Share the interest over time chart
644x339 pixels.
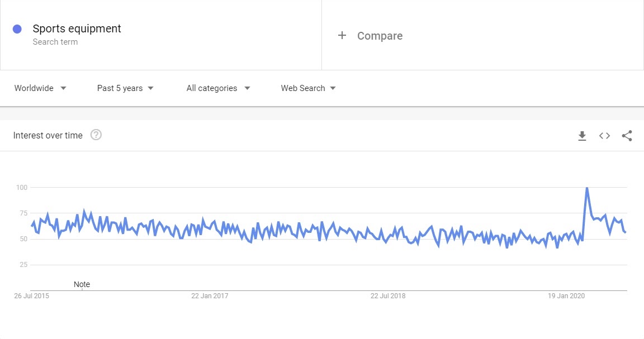627,136
